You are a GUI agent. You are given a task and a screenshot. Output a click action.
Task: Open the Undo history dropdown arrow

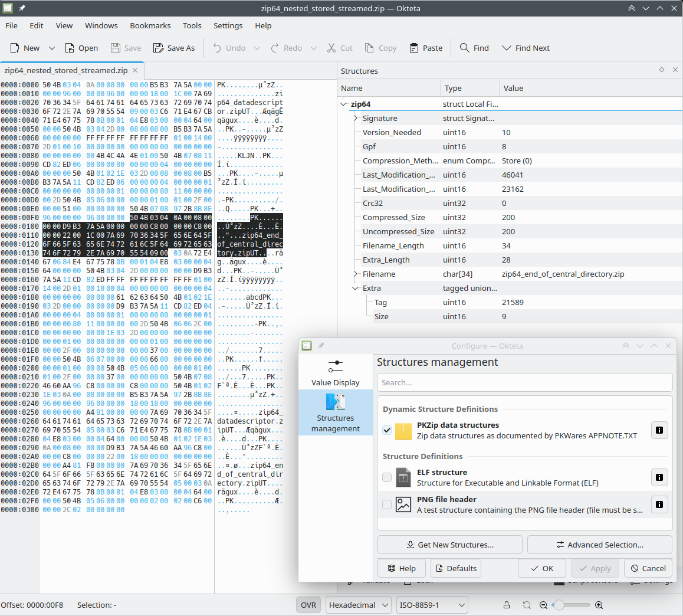pyautogui.click(x=257, y=48)
